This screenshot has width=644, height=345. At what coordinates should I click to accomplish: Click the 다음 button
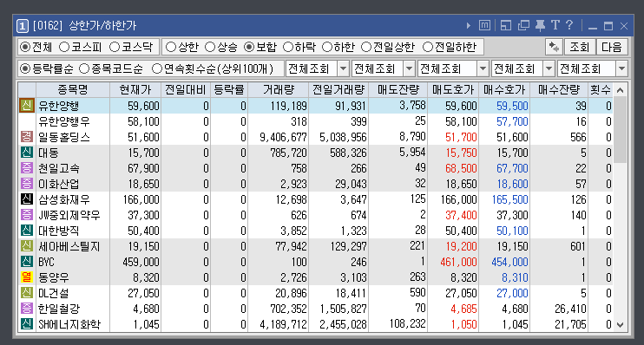tap(612, 47)
